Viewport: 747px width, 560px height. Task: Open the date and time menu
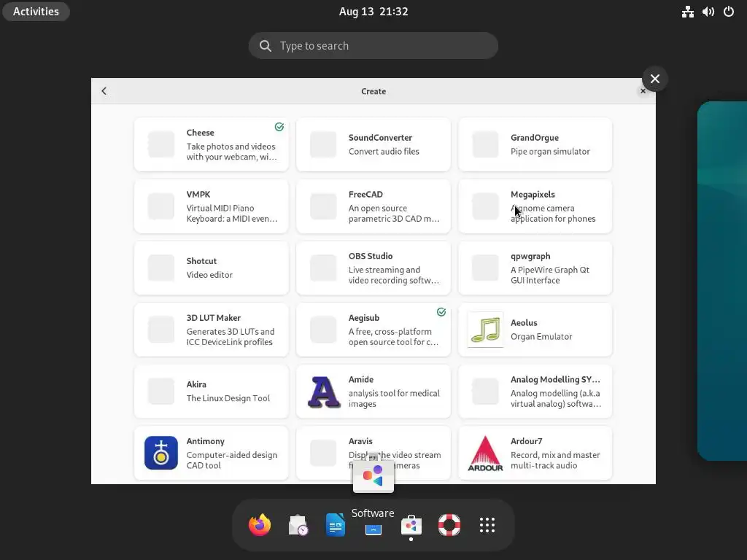(x=373, y=12)
